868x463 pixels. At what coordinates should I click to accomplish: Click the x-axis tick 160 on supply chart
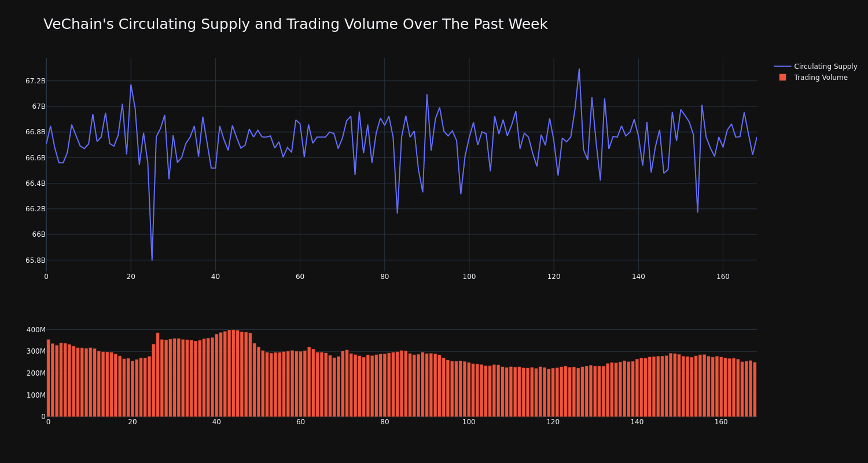(723, 277)
